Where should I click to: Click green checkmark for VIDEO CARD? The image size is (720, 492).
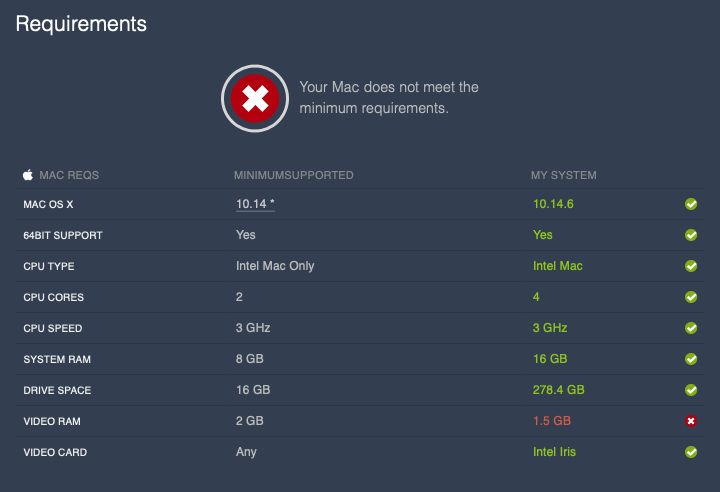coord(690,452)
